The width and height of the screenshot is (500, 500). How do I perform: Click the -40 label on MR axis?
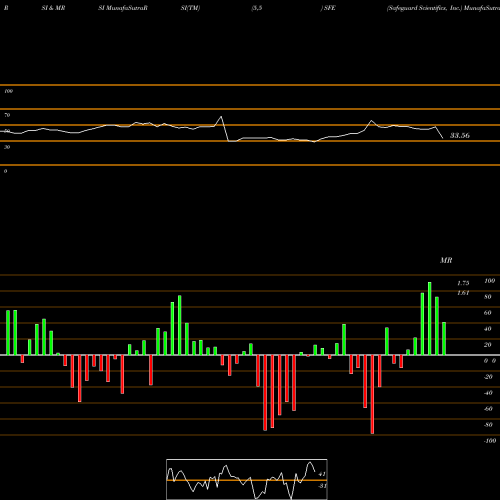488,393
